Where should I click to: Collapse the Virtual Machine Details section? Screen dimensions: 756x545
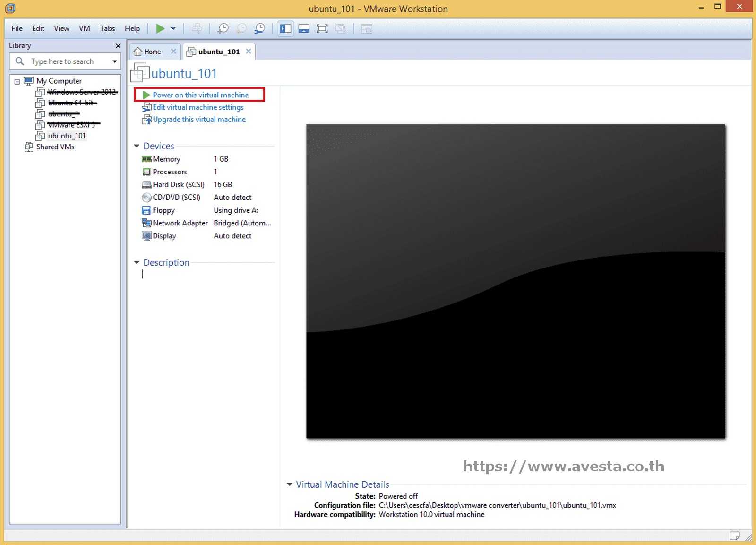tap(290, 484)
